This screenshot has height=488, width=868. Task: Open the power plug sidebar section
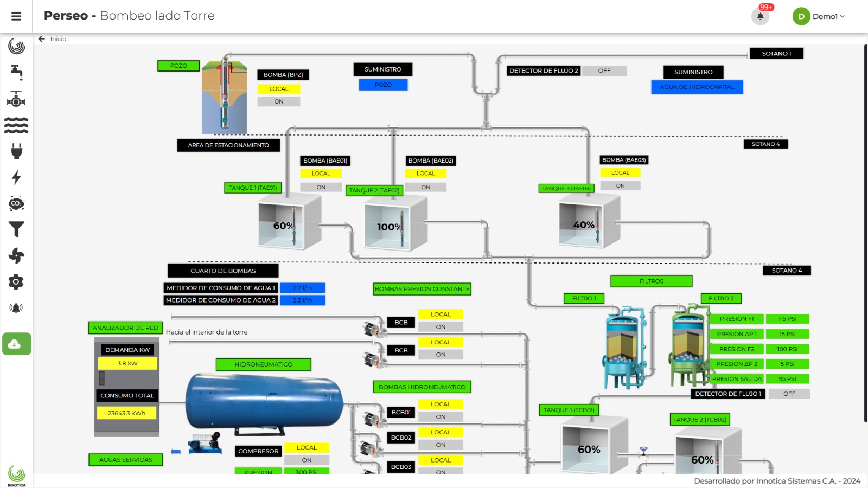(16, 151)
